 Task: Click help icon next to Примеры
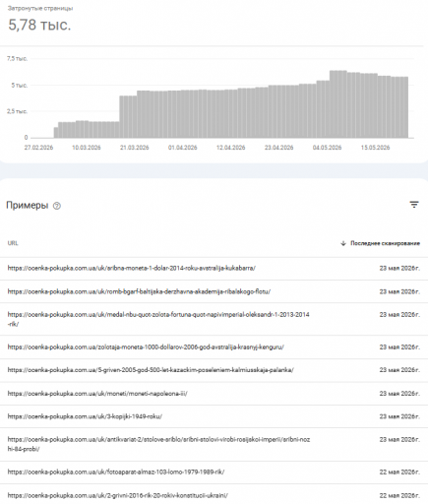[x=57, y=206]
